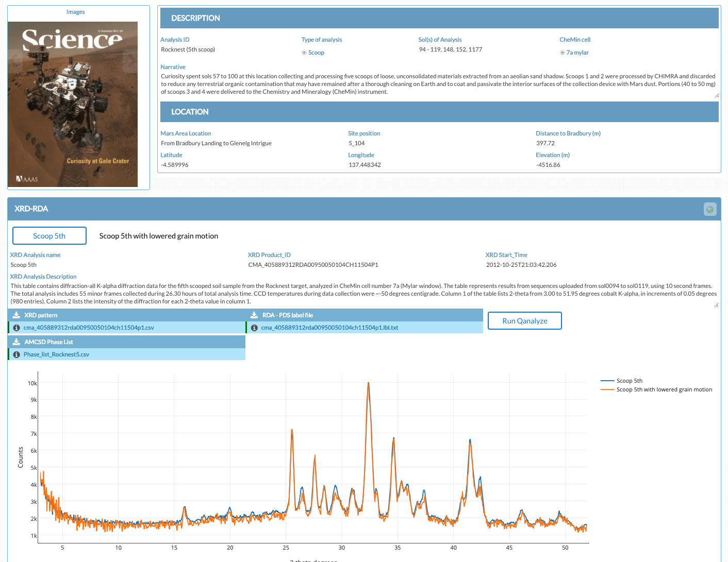The image size is (728, 562).
Task: Click XRD Product_ID value CMA_405889312RDA
Action: [313, 265]
